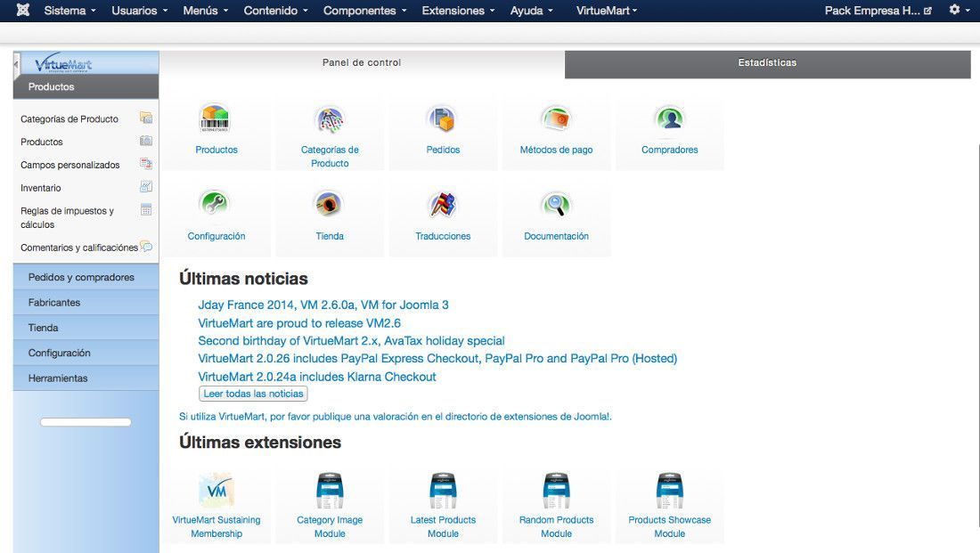
Task: Expand the Tienda sidebar section
Action: (x=86, y=328)
